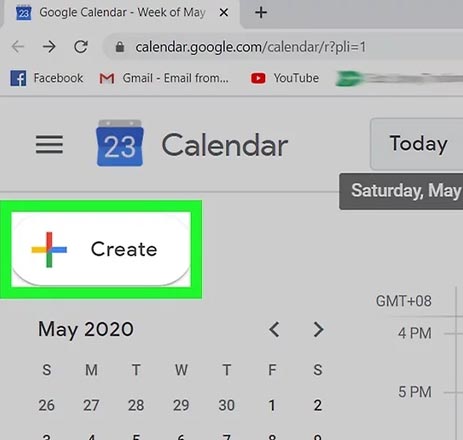Go to previous month in mini calendar
This screenshot has height=440, width=463.
point(274,330)
